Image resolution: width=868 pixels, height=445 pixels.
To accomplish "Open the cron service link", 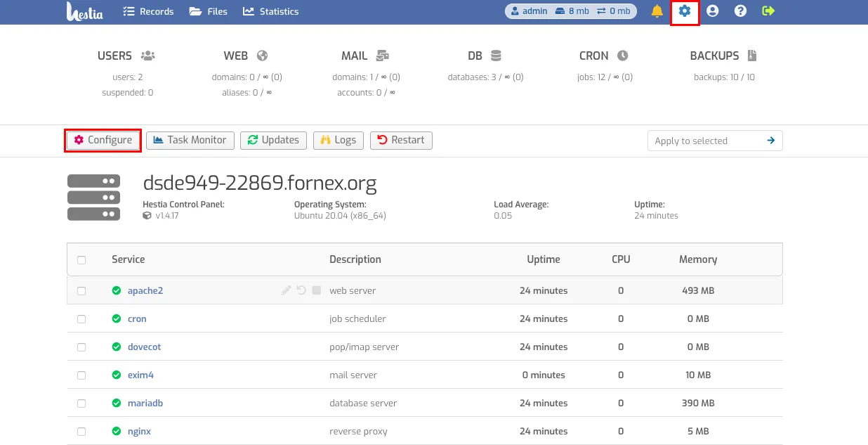I will tap(137, 318).
